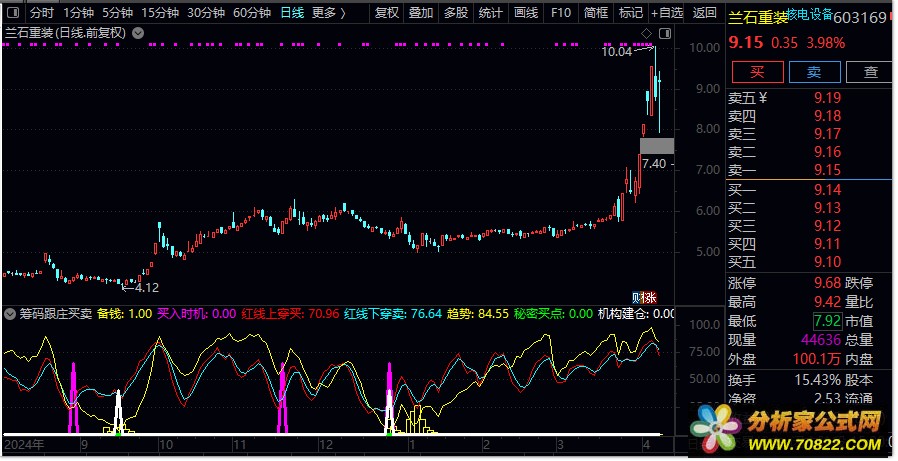Image resolution: width=898 pixels, height=461 pixels.
Task: Add stock with +自选 button
Action: (x=667, y=13)
